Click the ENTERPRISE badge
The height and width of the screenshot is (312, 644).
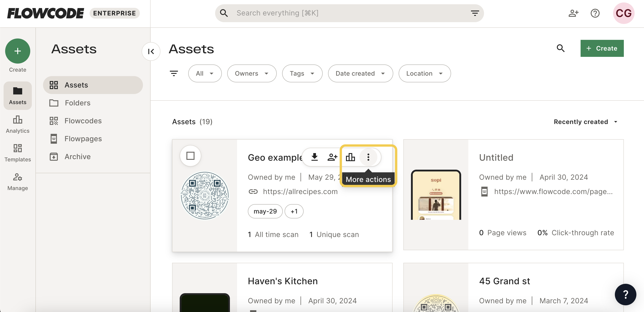(115, 13)
